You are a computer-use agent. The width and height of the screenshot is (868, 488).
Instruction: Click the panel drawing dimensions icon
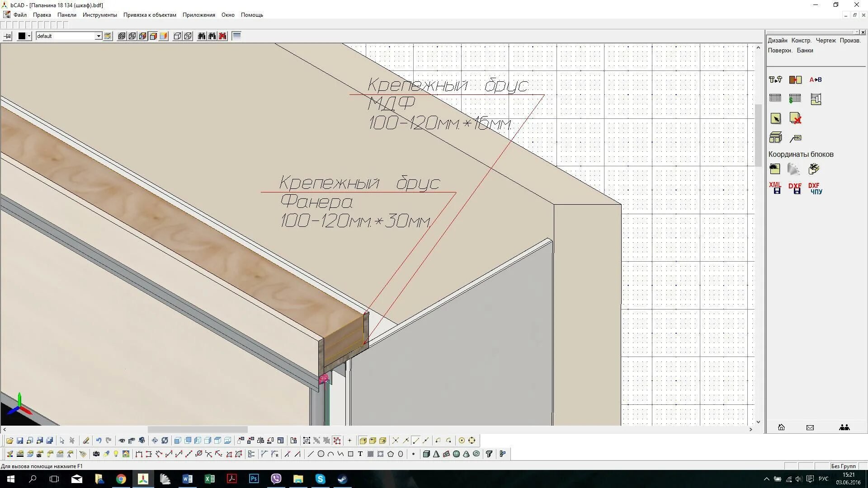[x=816, y=99]
